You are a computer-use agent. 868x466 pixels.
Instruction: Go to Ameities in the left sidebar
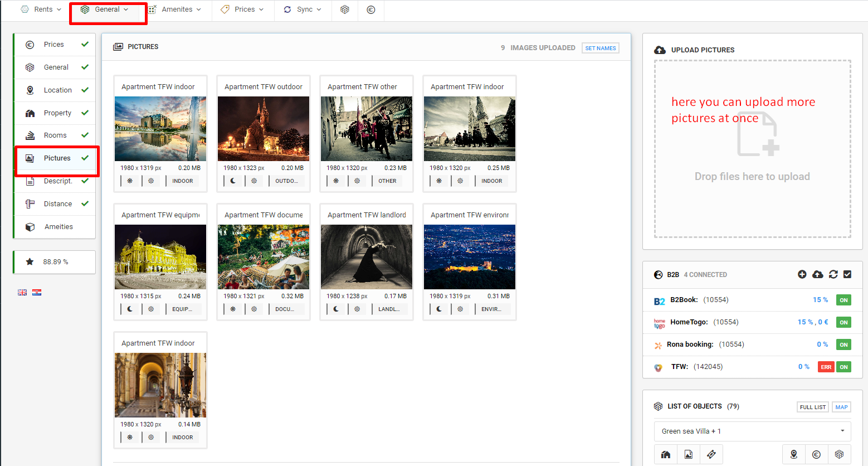click(x=55, y=226)
